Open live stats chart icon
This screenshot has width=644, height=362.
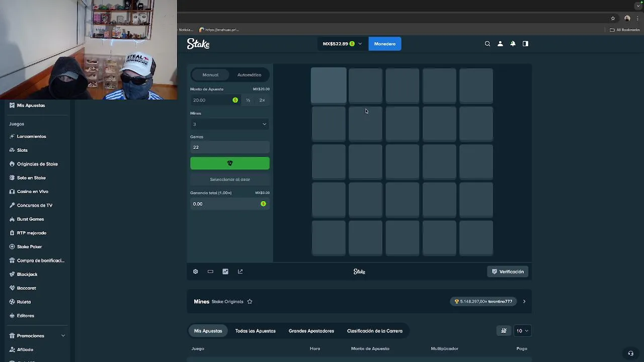point(225,271)
